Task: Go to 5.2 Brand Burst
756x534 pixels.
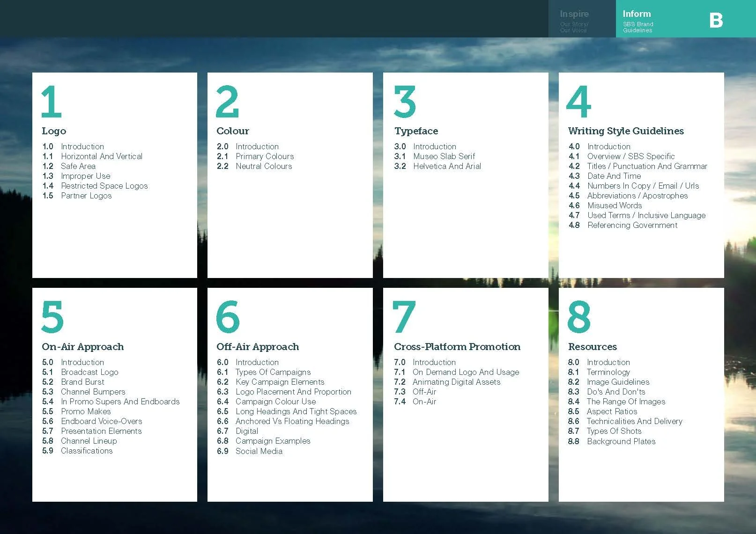Action: [x=73, y=382]
